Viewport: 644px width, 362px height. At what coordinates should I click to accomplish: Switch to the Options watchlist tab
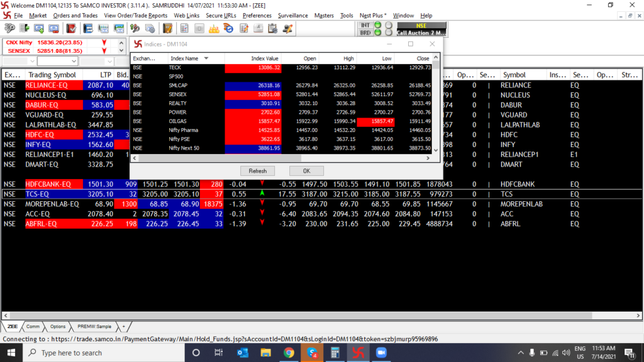click(58, 327)
